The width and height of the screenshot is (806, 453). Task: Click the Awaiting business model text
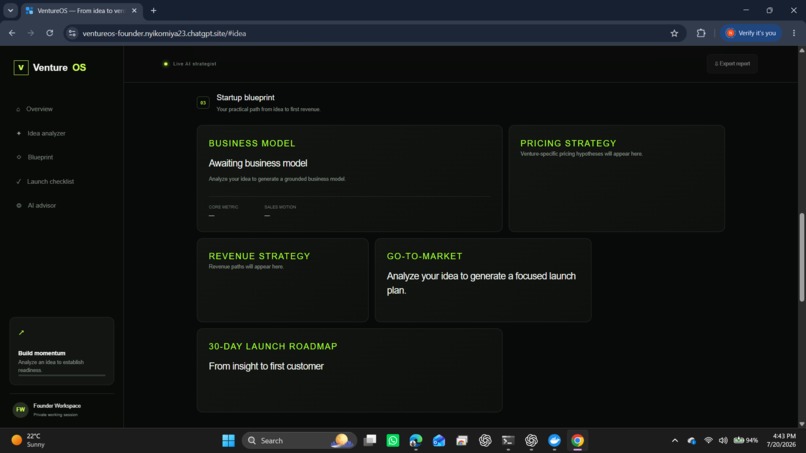(258, 163)
